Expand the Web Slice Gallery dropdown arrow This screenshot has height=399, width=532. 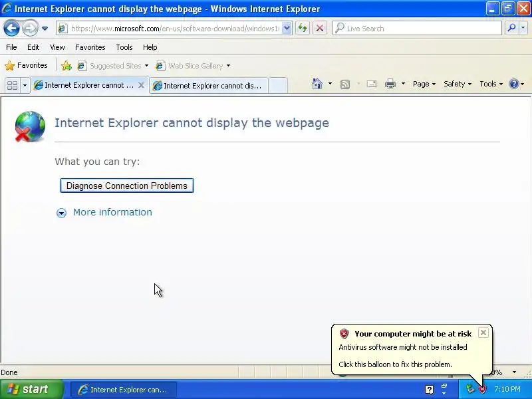tap(228, 65)
